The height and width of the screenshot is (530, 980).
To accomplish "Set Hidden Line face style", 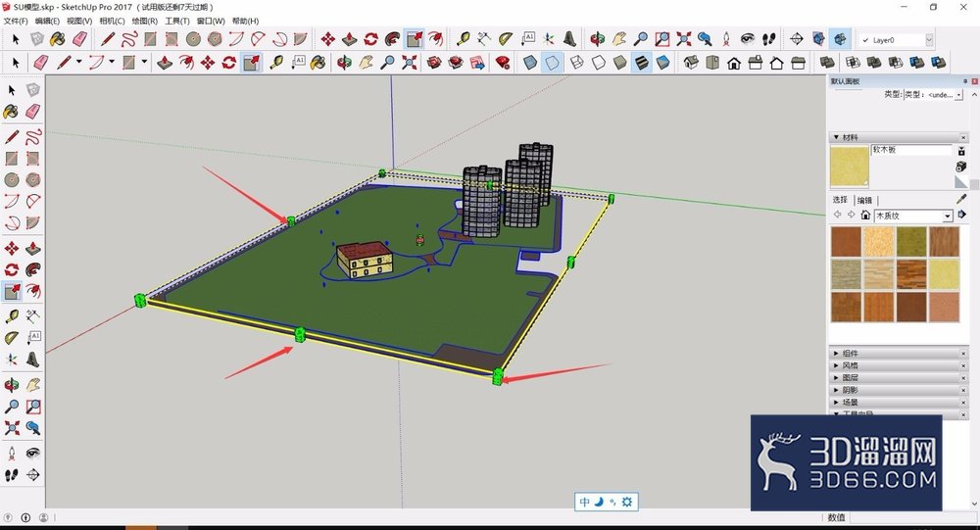I will tap(599, 63).
